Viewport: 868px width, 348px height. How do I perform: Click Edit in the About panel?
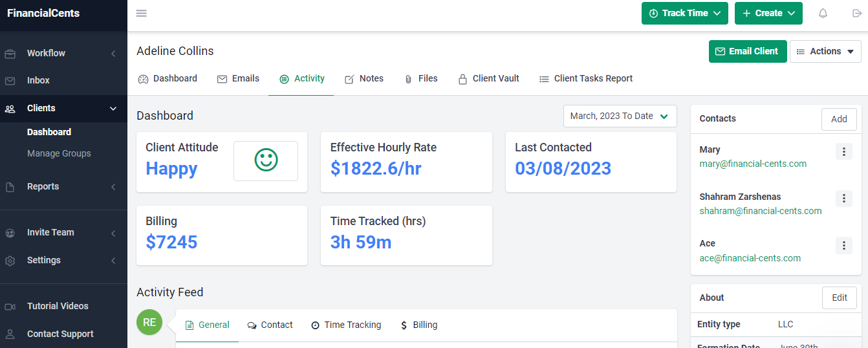(x=839, y=298)
